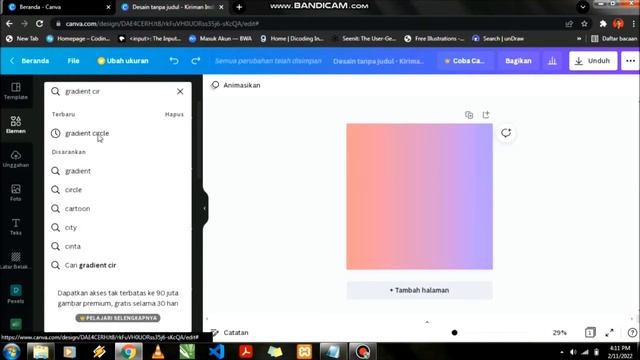Open the grid view page icon
640x360 pixels.
(590, 333)
